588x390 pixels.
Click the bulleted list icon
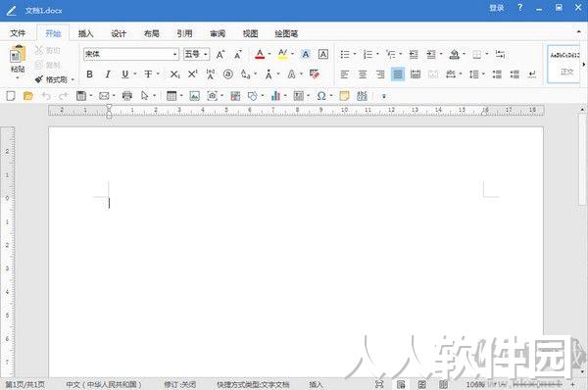coord(345,55)
